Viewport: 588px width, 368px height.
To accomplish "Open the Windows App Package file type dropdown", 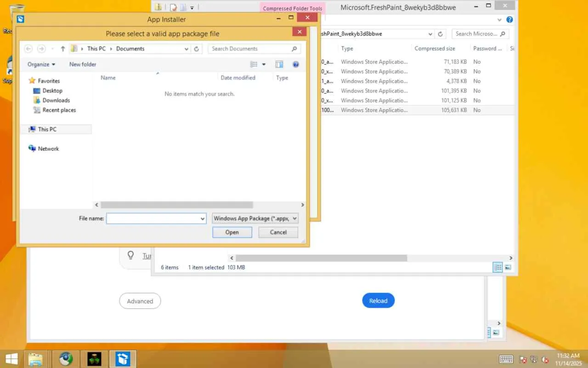I will pyautogui.click(x=255, y=218).
